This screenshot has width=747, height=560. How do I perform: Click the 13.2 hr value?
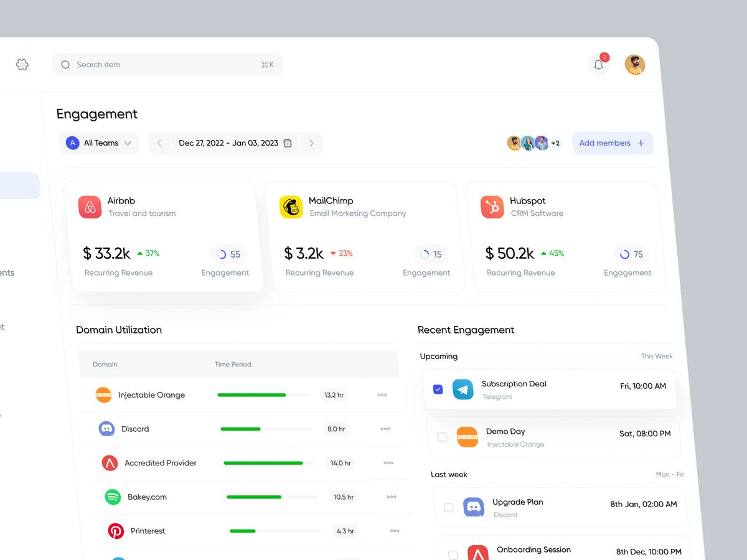click(334, 395)
